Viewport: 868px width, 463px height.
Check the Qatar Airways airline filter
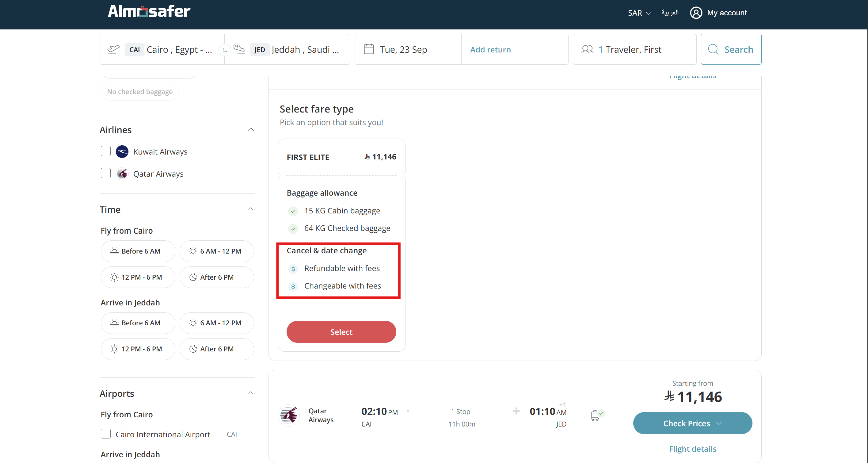click(x=106, y=174)
